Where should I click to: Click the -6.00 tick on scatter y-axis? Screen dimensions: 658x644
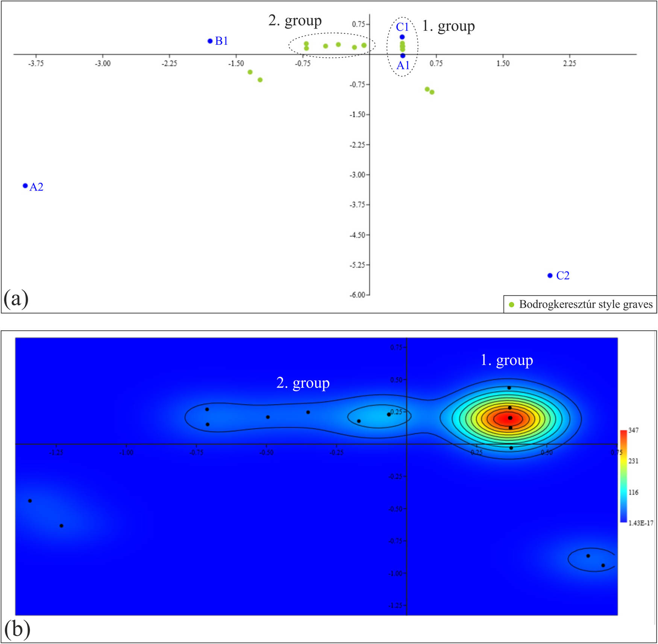(x=357, y=295)
